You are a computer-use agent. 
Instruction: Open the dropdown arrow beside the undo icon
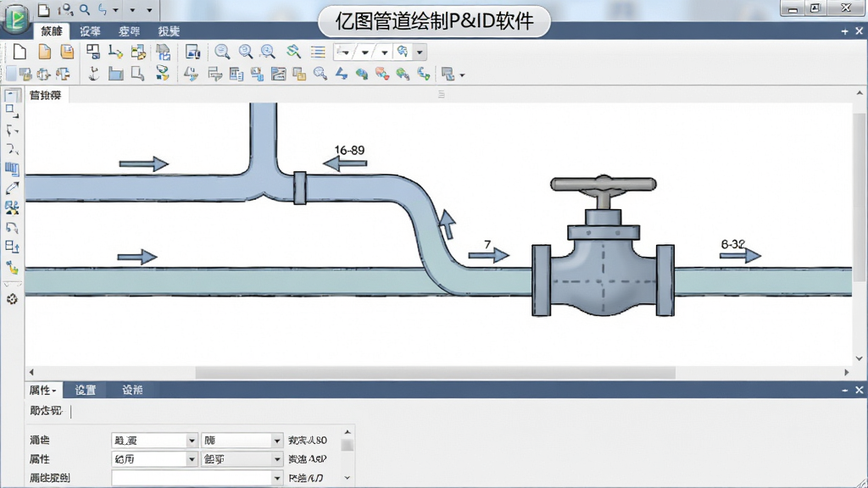(x=115, y=10)
